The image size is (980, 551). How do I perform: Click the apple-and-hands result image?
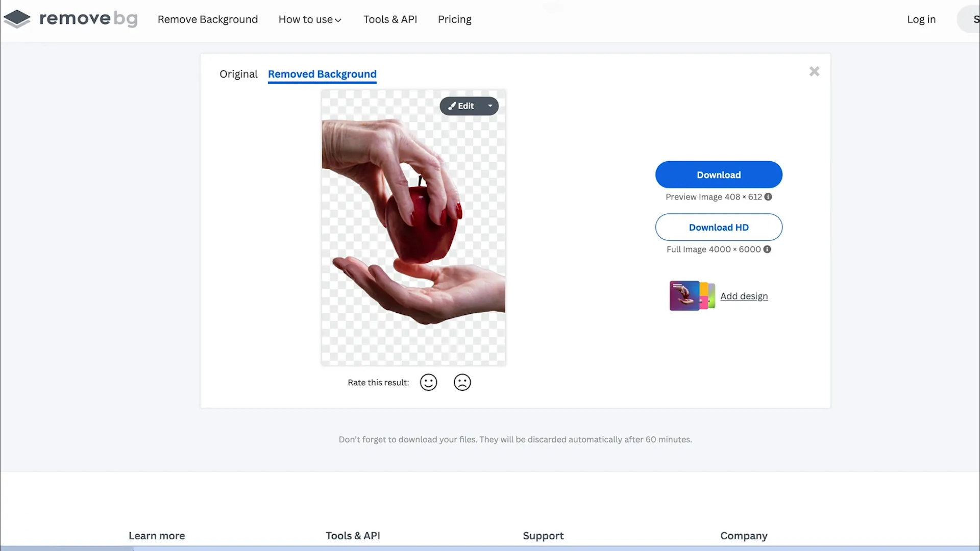pyautogui.click(x=413, y=227)
